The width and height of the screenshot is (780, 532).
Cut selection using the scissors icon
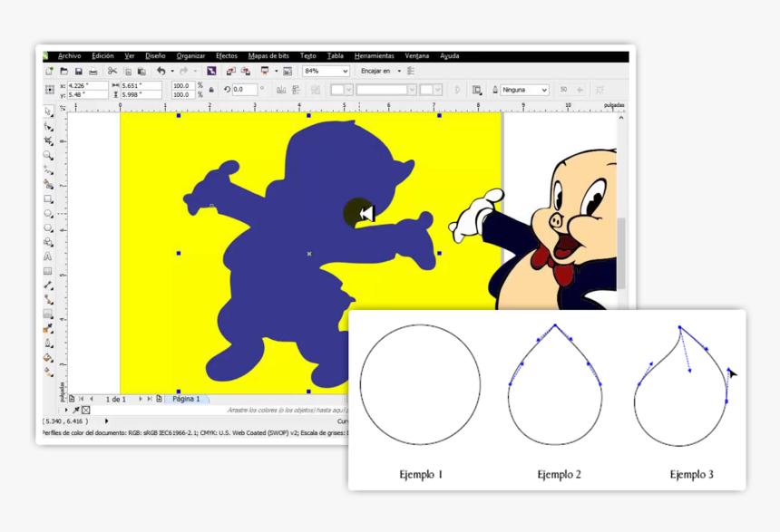tap(112, 71)
